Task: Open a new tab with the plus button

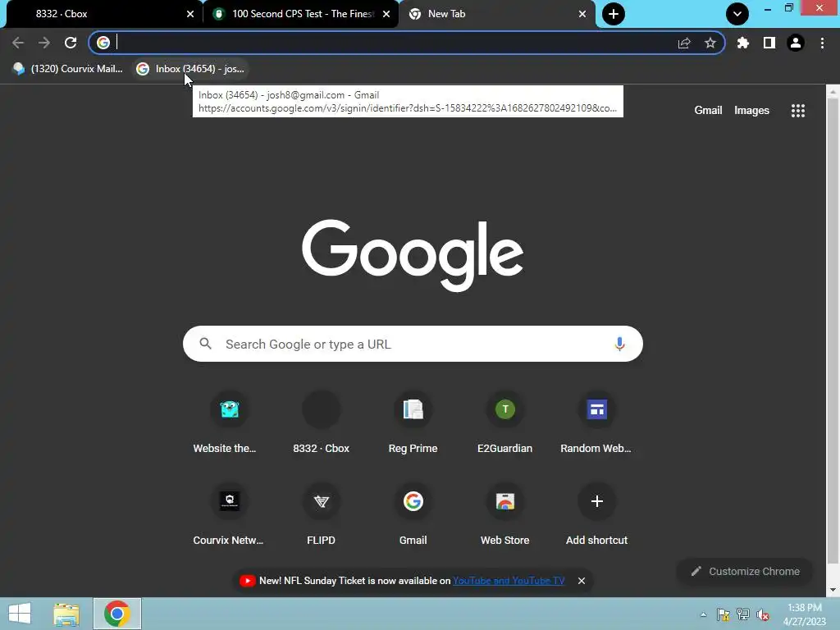Action: [x=614, y=14]
